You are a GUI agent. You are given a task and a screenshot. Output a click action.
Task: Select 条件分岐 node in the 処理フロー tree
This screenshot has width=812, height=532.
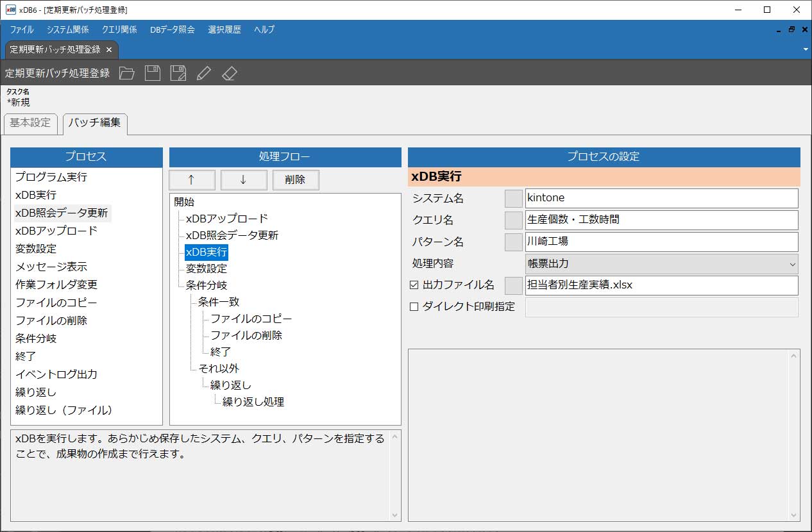[x=207, y=285]
